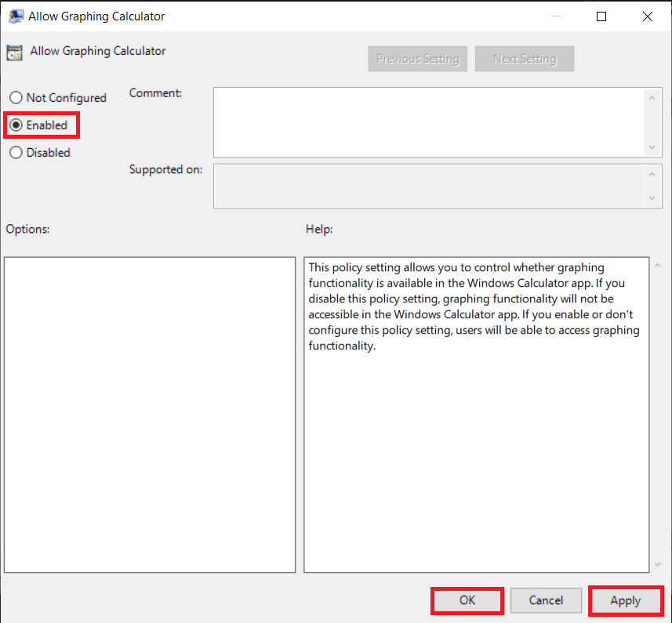Click the policy icon in the title bar
Viewport: 672px width, 623px height.
point(14,16)
